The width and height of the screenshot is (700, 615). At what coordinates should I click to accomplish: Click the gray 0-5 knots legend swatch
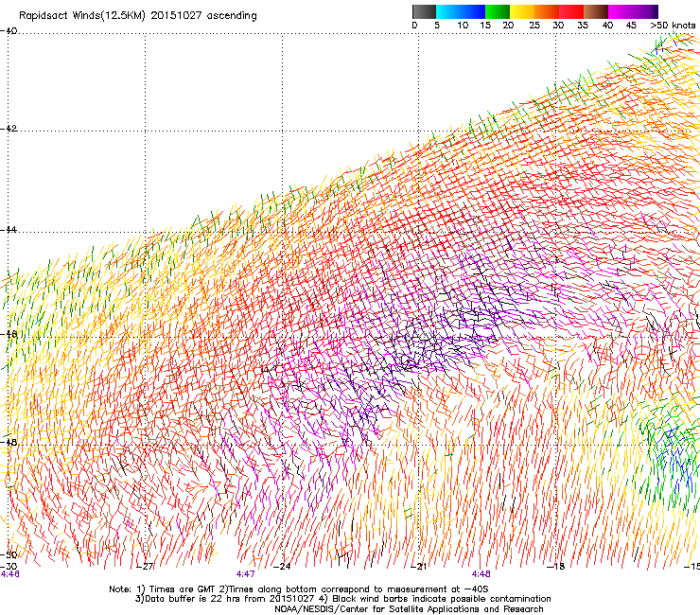point(424,11)
